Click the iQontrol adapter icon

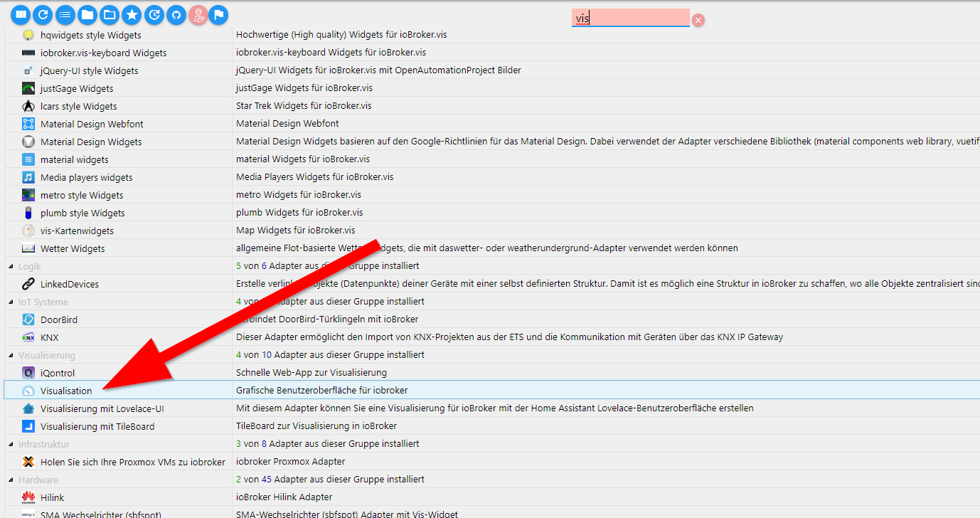pos(28,373)
